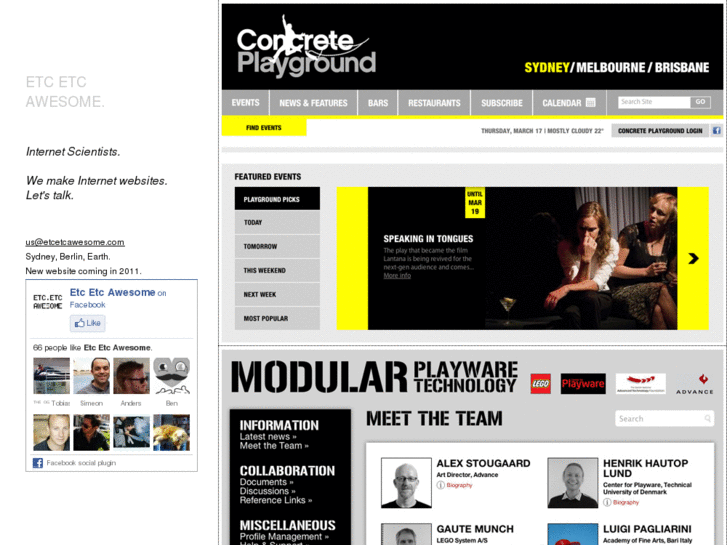
Task: Select Playground Picks filter
Action: (x=277, y=199)
